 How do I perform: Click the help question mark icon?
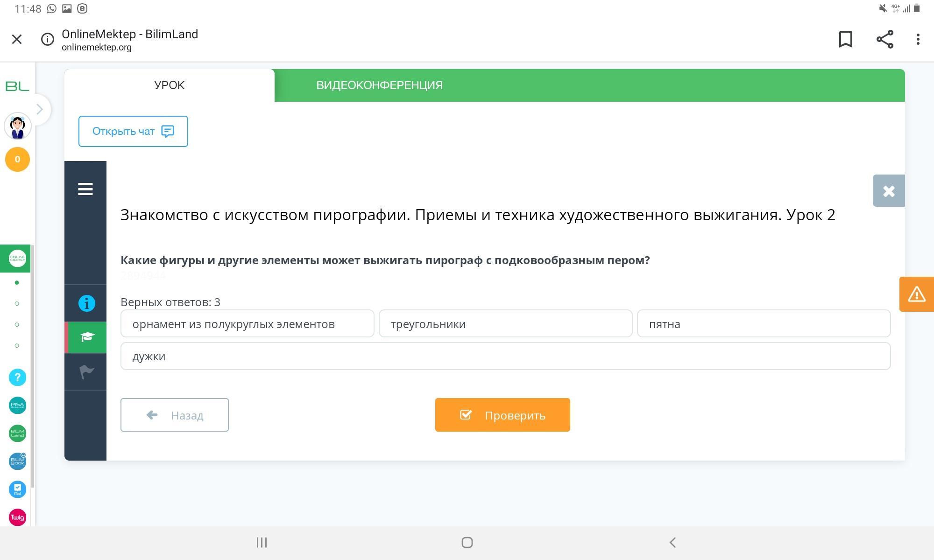(17, 377)
